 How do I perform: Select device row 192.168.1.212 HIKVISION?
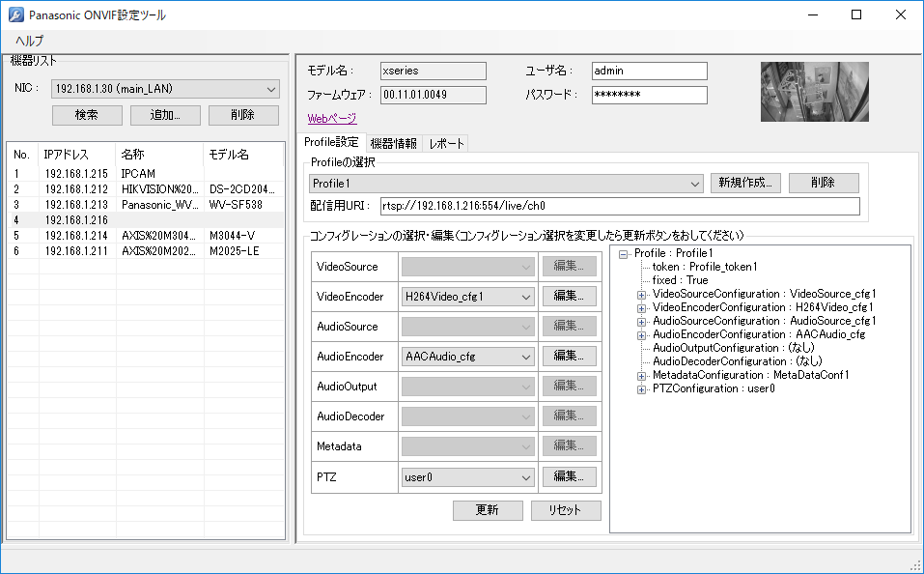pyautogui.click(x=146, y=189)
